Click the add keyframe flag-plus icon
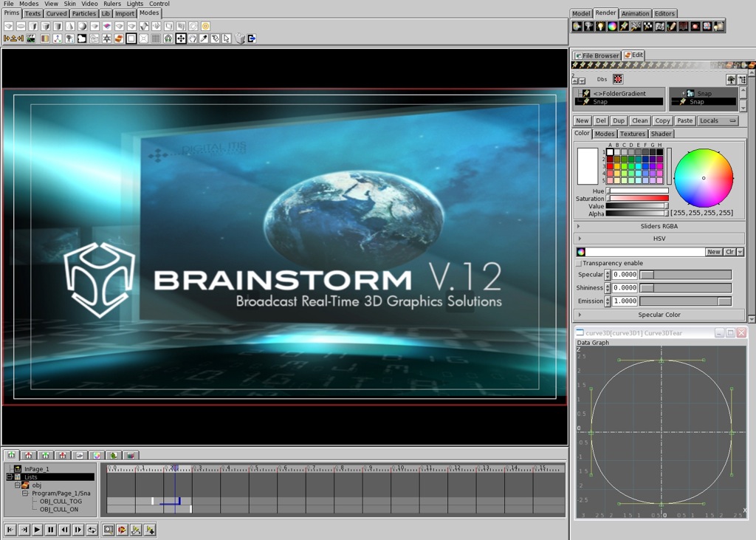Viewport: 756px width, 540px height. pos(150,530)
